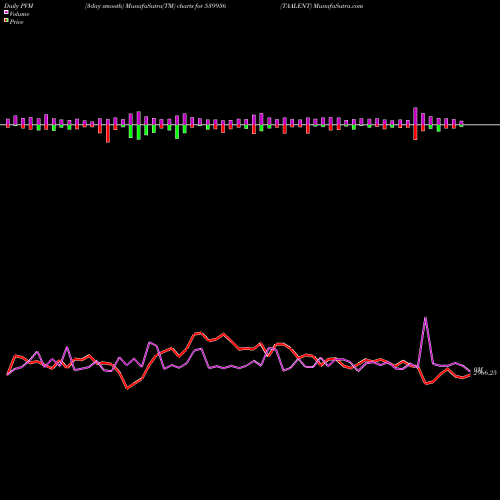Click the Price legend label
The height and width of the screenshot is (500, 500).
click(x=16, y=22)
